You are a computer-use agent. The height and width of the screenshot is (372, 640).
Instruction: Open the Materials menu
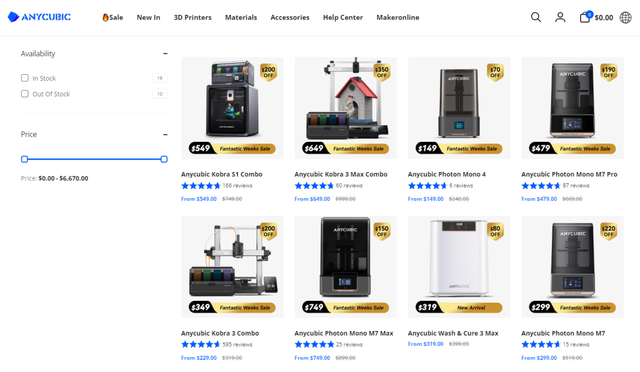tap(241, 17)
